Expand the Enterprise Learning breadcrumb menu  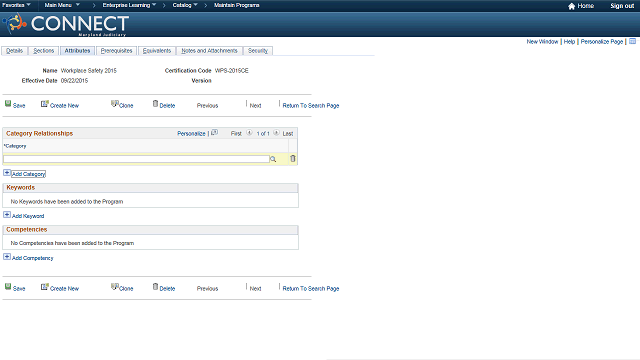(x=129, y=5)
